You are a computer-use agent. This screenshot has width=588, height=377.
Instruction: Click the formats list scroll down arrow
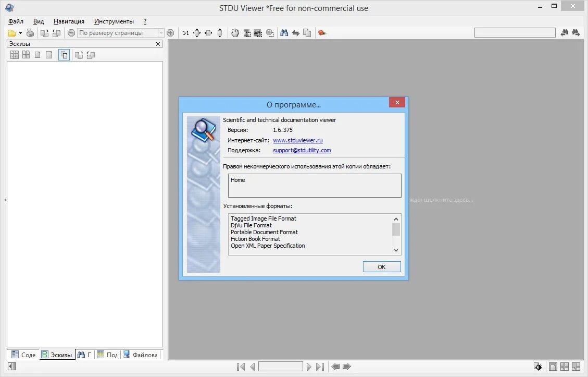[396, 250]
